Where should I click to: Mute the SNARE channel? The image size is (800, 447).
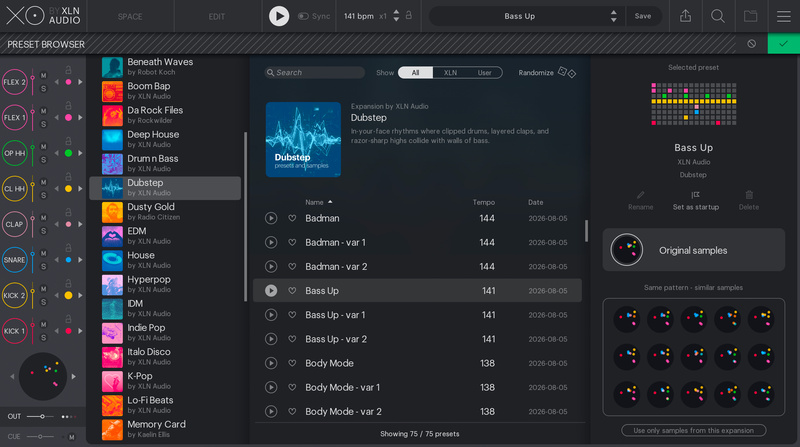click(43, 254)
